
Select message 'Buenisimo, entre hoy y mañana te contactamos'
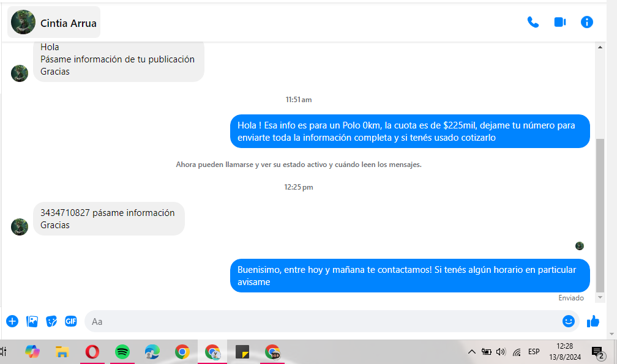(x=410, y=275)
